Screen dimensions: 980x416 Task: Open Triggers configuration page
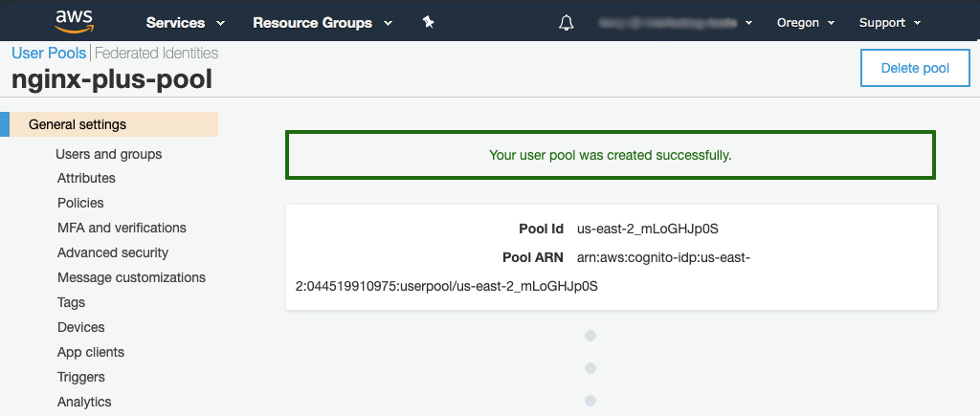tap(81, 377)
